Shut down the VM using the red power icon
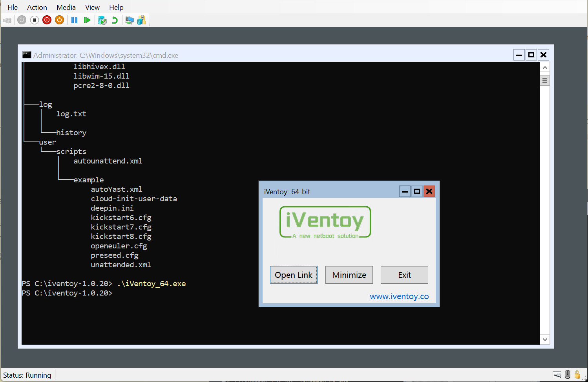Viewport: 588px width, 382px height. click(x=47, y=20)
